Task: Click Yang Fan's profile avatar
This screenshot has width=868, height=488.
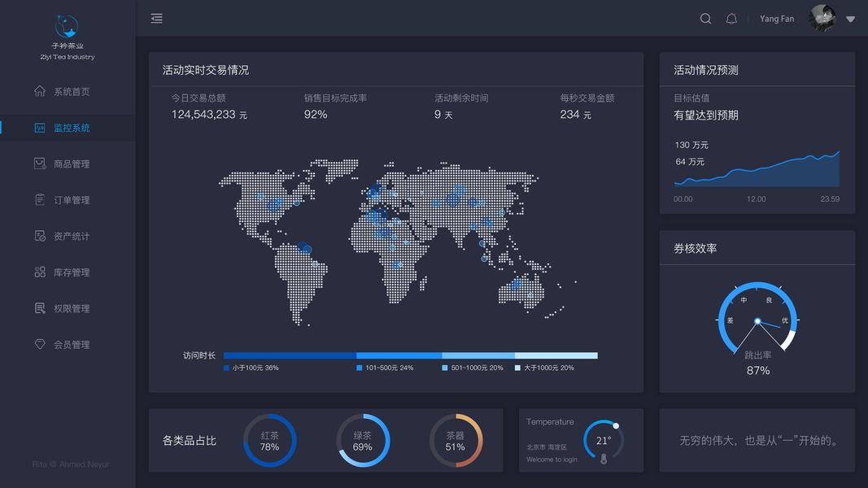Action: [822, 18]
